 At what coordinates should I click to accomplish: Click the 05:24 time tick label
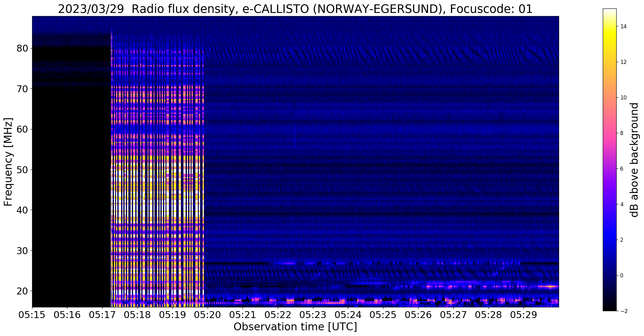click(x=348, y=314)
